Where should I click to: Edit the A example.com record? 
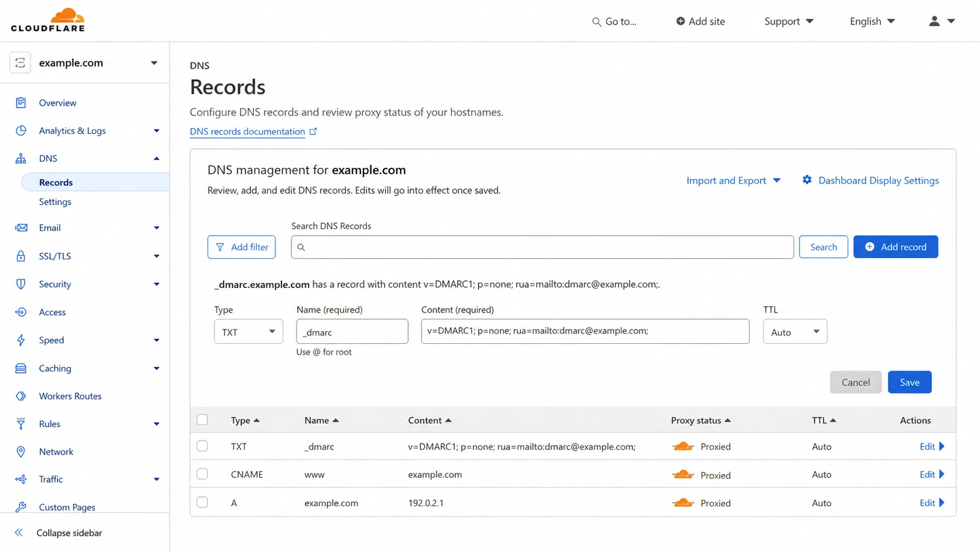coord(932,503)
